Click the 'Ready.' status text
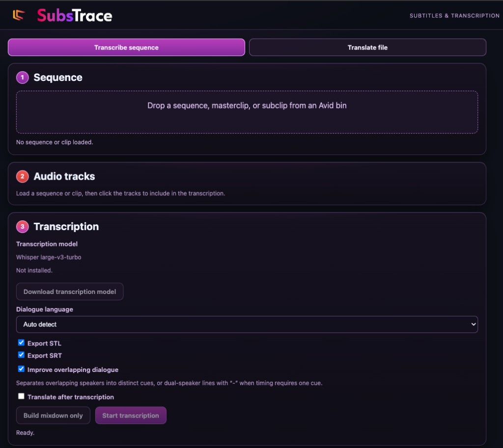This screenshot has width=503, height=448. point(26,433)
